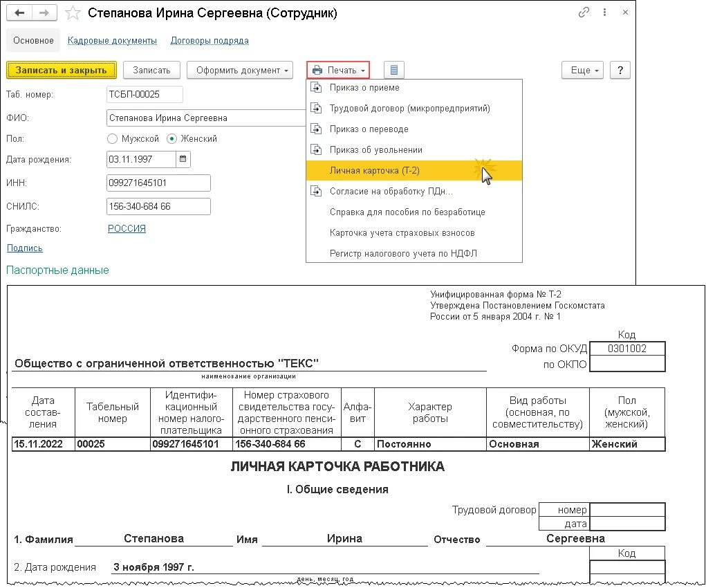Copy link to this employee card
The height and width of the screenshot is (588, 706).
584,12
